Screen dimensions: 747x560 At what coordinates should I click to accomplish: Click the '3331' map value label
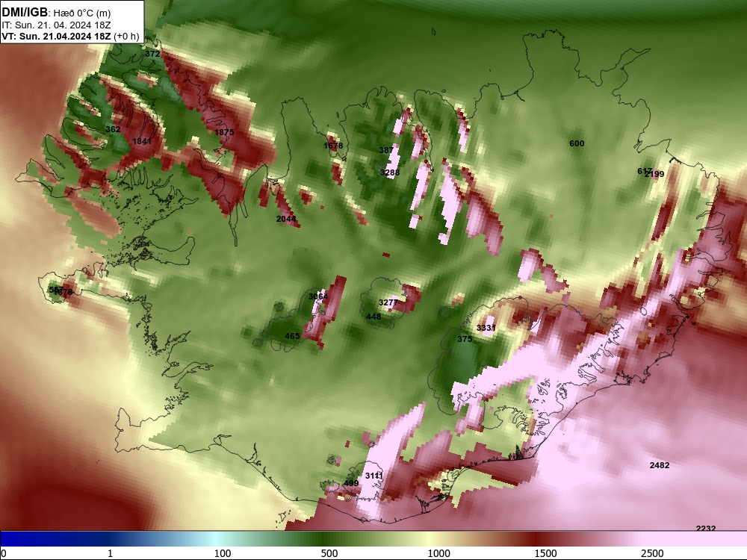[x=486, y=328]
